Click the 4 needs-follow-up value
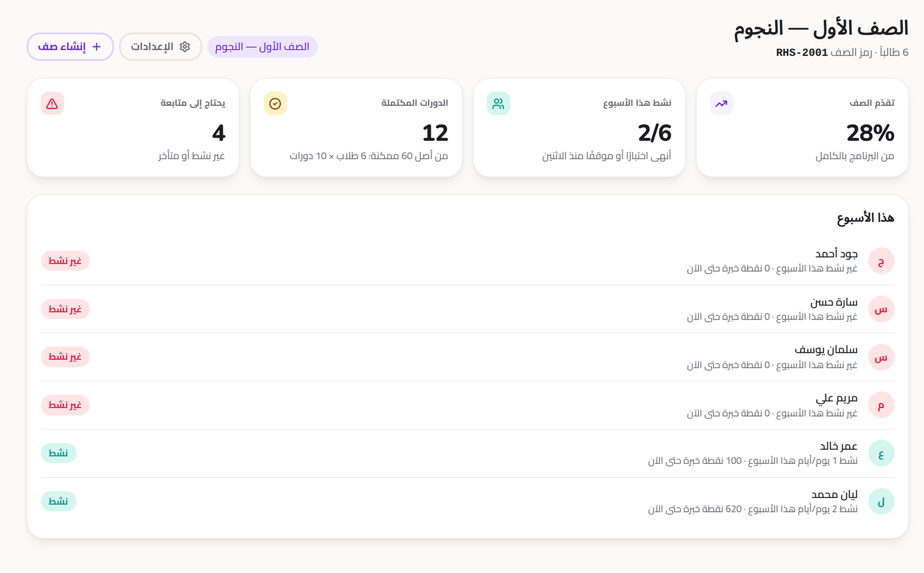Image resolution: width=924 pixels, height=573 pixels. 219,133
